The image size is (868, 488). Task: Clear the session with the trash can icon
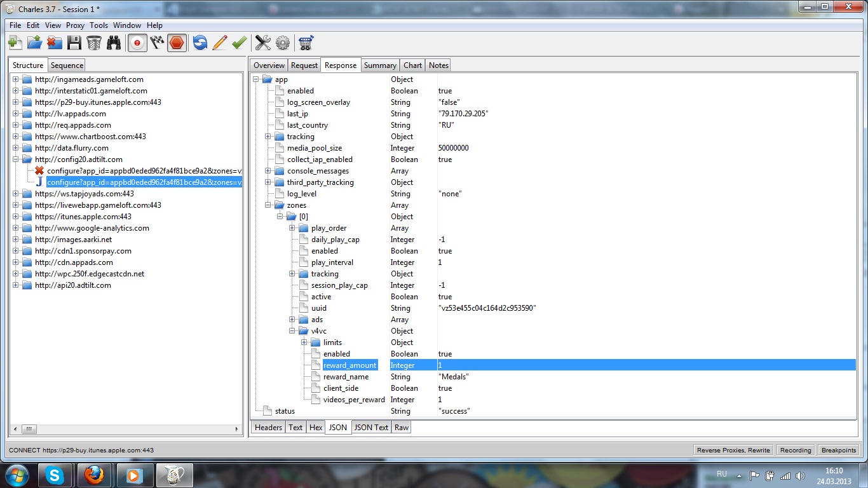[94, 43]
